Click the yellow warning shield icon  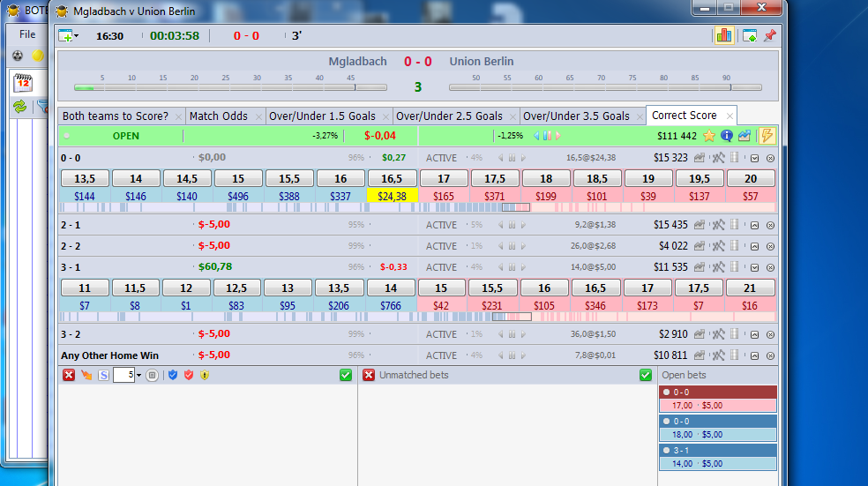tap(205, 375)
